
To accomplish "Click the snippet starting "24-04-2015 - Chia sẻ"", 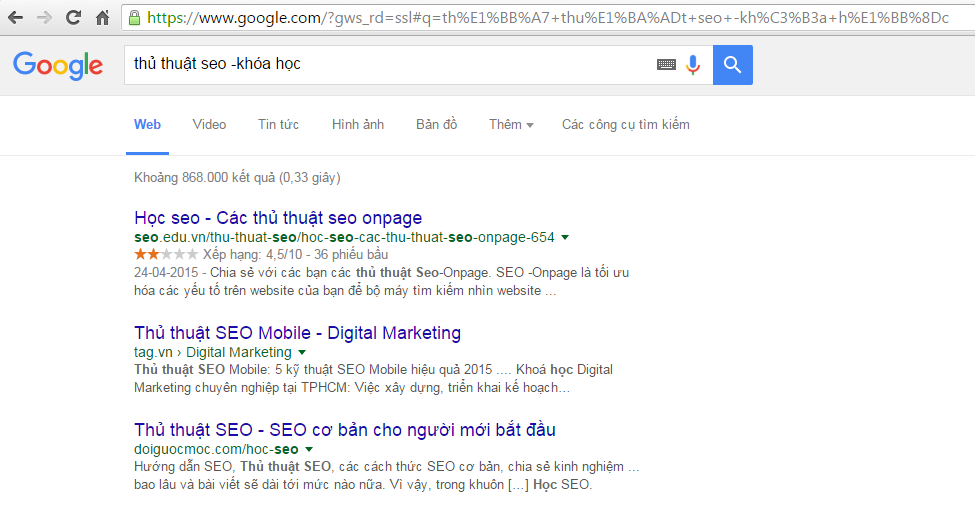I will click(x=381, y=281).
